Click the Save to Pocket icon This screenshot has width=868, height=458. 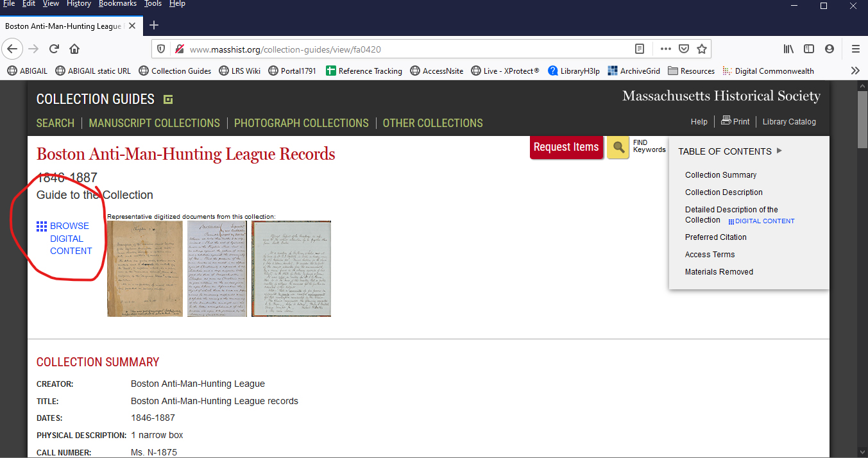tap(684, 49)
